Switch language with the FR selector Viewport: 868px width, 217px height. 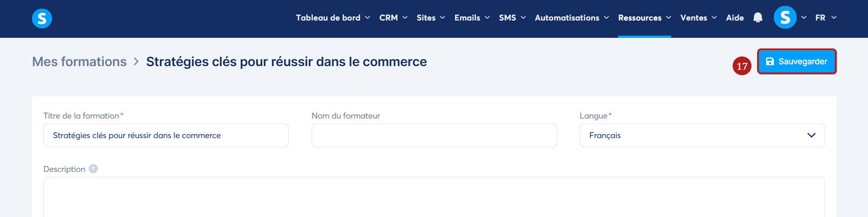pyautogui.click(x=826, y=18)
